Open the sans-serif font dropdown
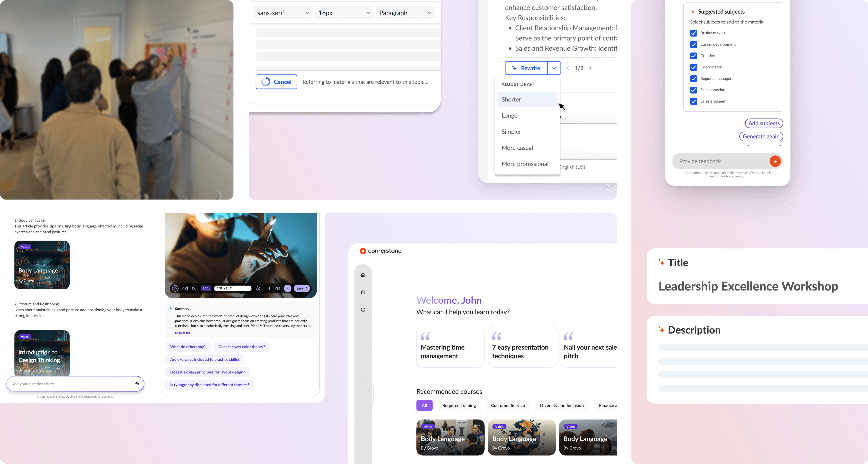This screenshot has width=868, height=464. [283, 13]
